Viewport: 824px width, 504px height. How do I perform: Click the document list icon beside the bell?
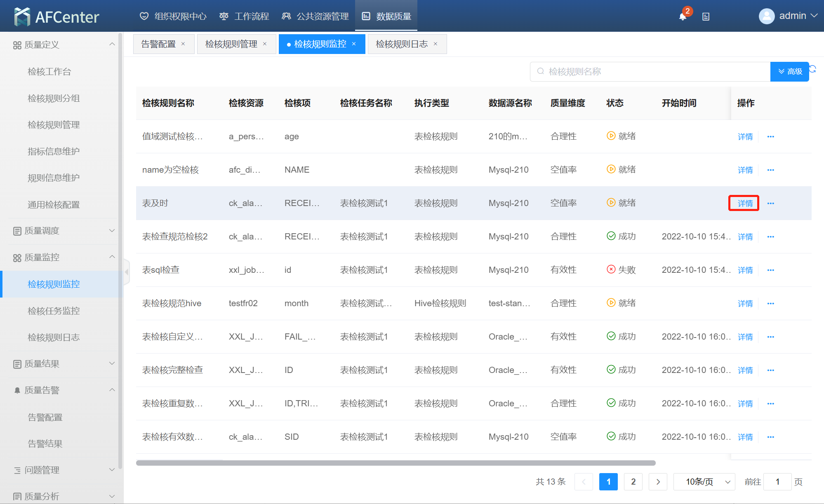click(x=706, y=17)
